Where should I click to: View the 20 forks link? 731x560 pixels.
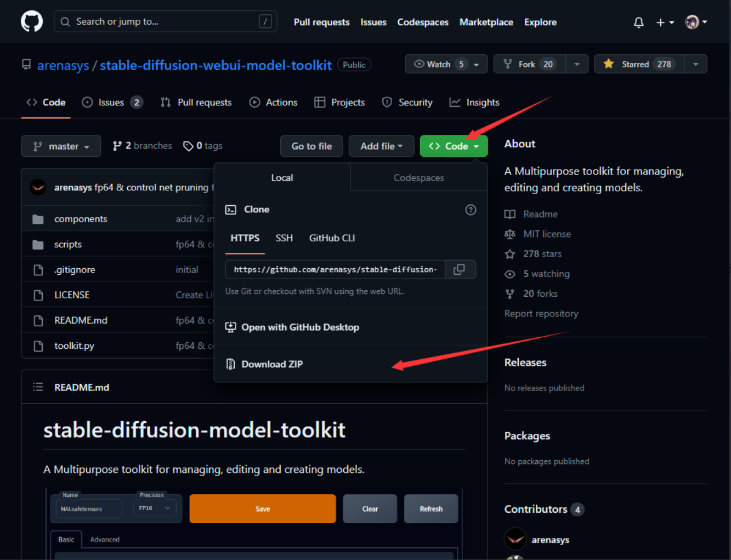point(540,294)
